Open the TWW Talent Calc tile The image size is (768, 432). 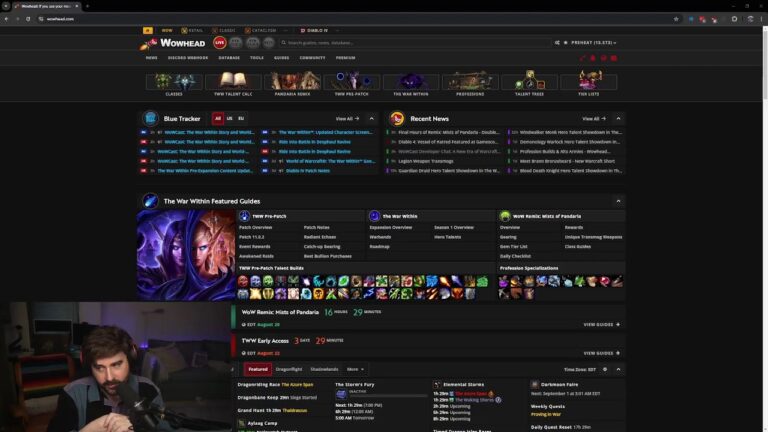233,83
